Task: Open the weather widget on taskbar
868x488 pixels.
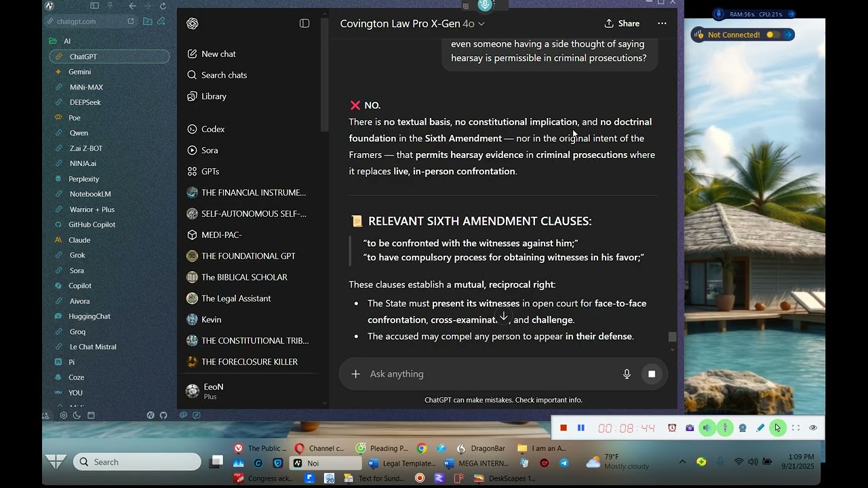Action: point(617,462)
